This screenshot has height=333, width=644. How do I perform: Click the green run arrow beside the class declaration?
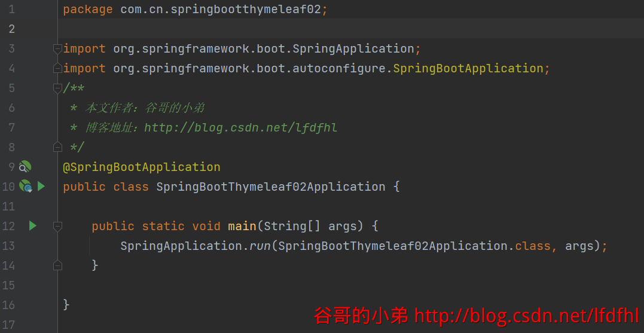[x=41, y=187]
